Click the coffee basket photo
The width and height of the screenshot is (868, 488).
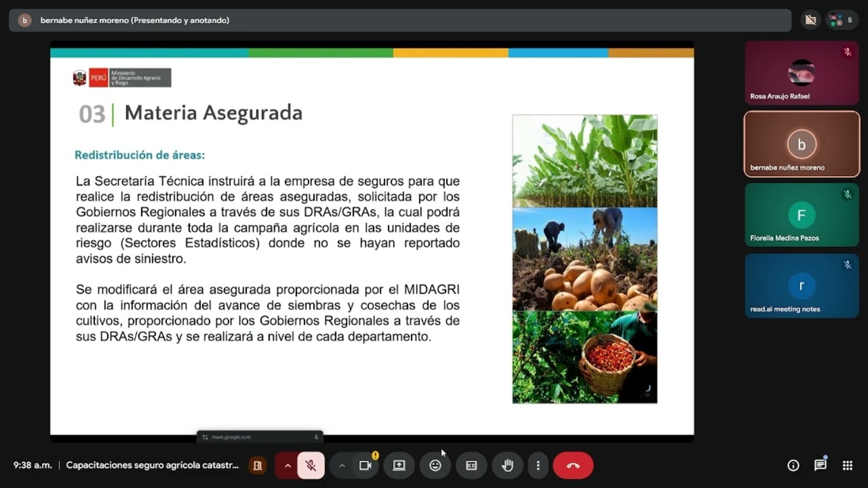point(585,357)
